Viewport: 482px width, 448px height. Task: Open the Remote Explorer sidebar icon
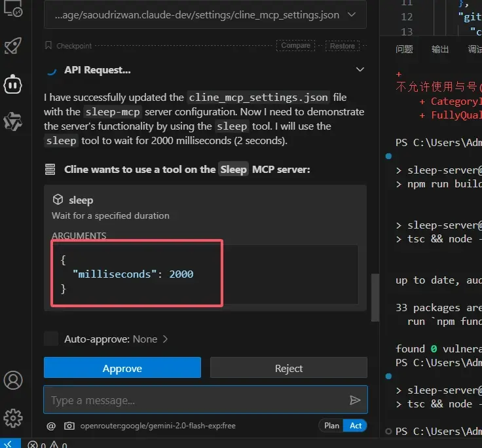13,9
